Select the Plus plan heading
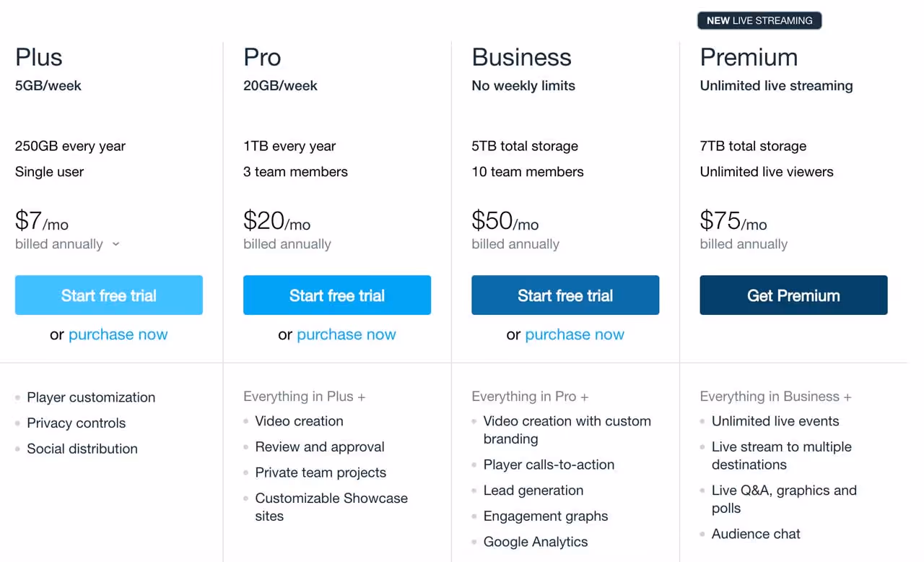 (38, 57)
